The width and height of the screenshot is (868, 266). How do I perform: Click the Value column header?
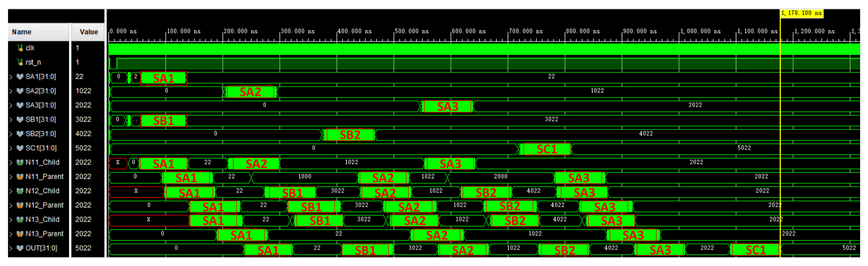[x=89, y=32]
